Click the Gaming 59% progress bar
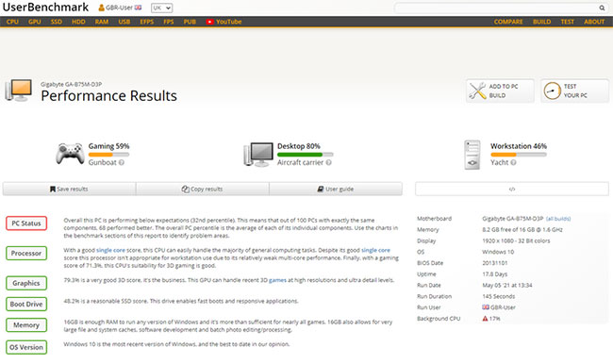The image size is (613, 364). point(108,155)
